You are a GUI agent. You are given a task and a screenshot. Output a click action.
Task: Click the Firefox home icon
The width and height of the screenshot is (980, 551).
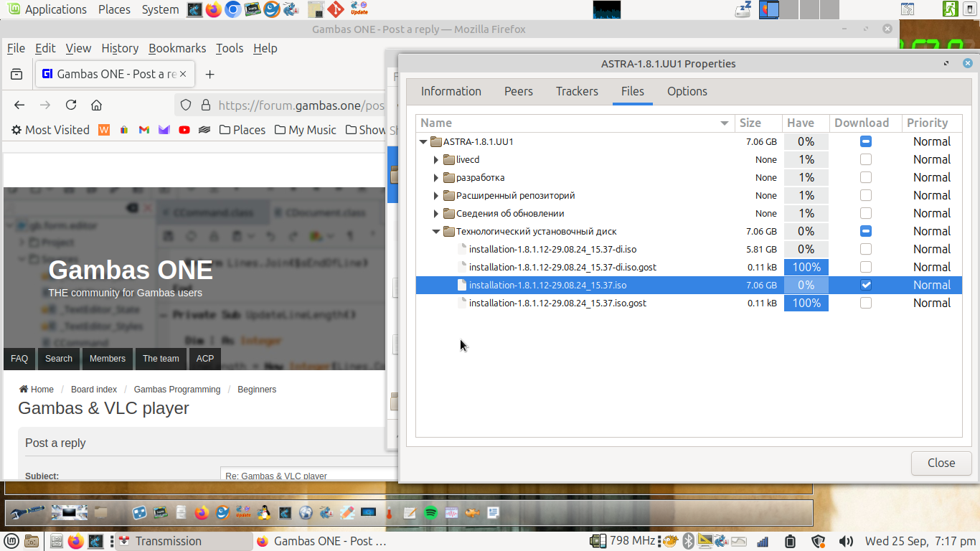tap(96, 105)
